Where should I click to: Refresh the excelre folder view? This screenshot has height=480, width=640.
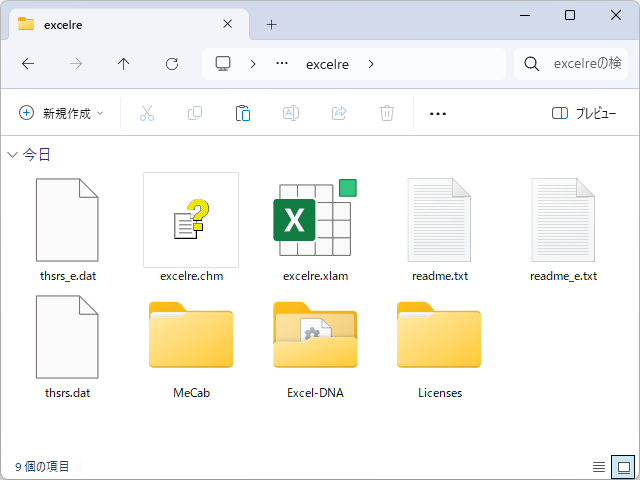click(x=172, y=64)
